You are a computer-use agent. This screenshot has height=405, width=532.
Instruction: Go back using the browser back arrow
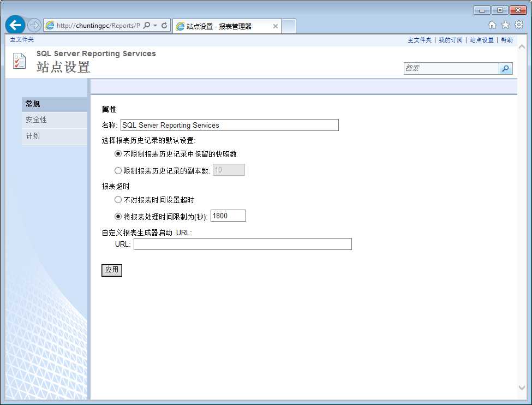click(15, 25)
